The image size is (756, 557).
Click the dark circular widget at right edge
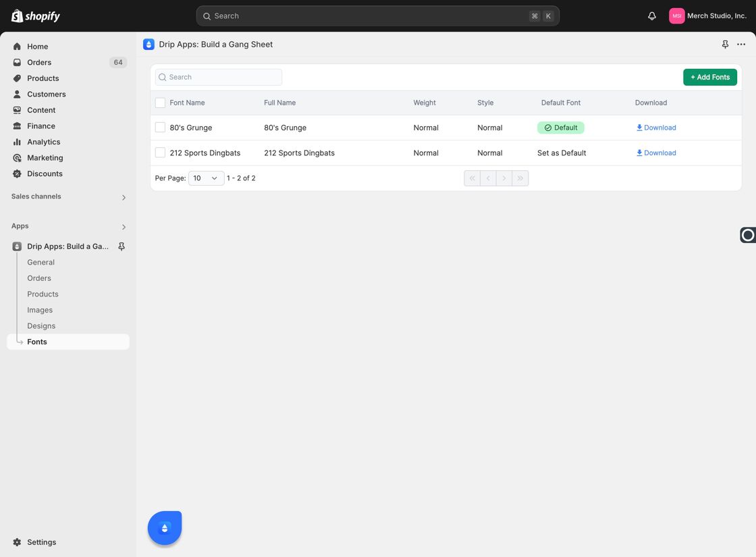tap(748, 235)
